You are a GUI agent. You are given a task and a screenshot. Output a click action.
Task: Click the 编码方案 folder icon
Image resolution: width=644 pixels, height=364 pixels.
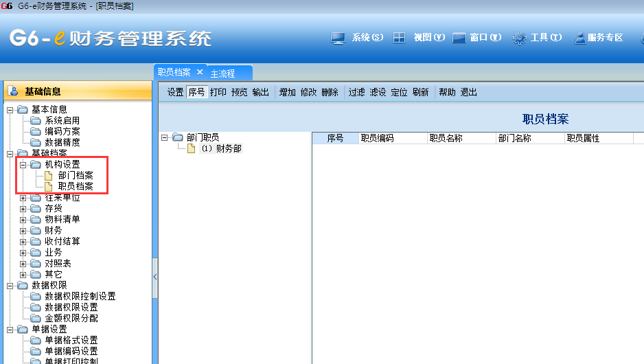coord(36,131)
